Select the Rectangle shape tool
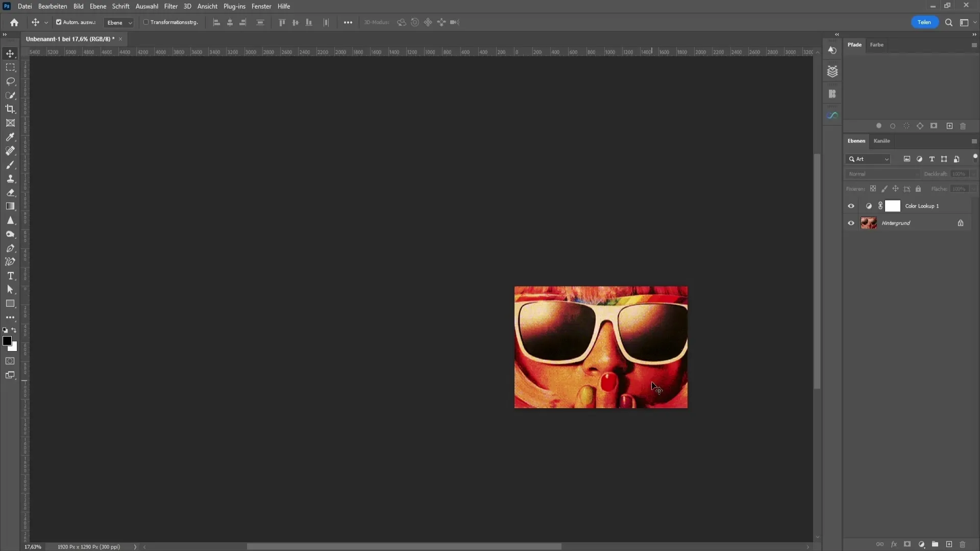The image size is (980, 551). [10, 304]
